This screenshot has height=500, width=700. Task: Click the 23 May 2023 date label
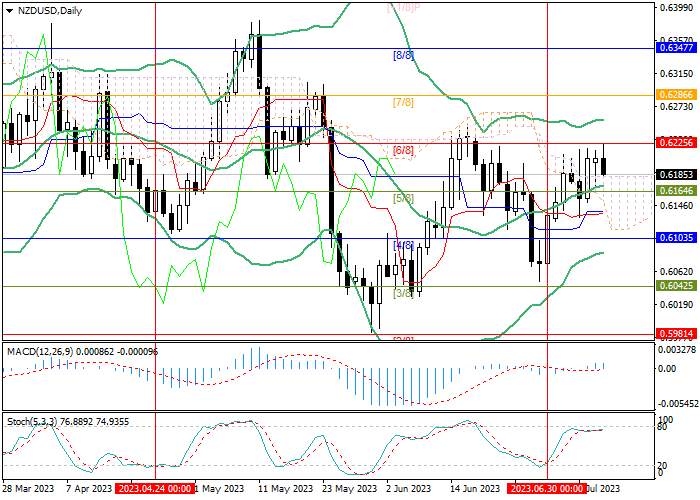[x=351, y=488]
